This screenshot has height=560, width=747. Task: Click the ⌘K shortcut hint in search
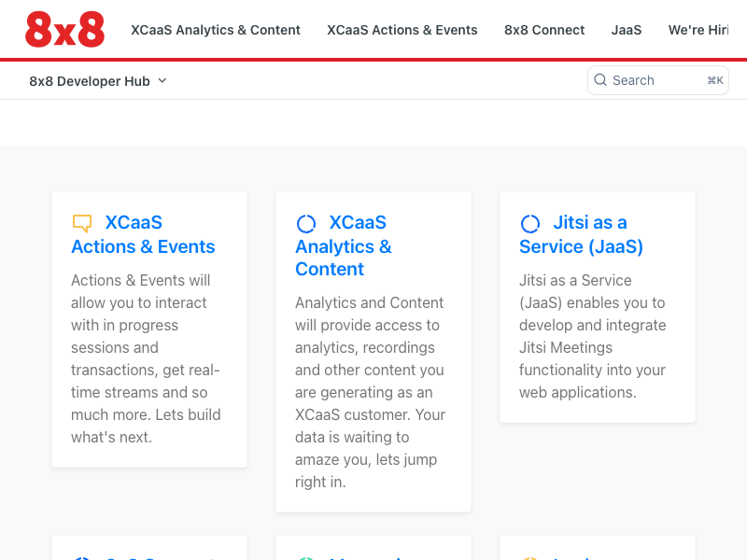[x=715, y=80]
